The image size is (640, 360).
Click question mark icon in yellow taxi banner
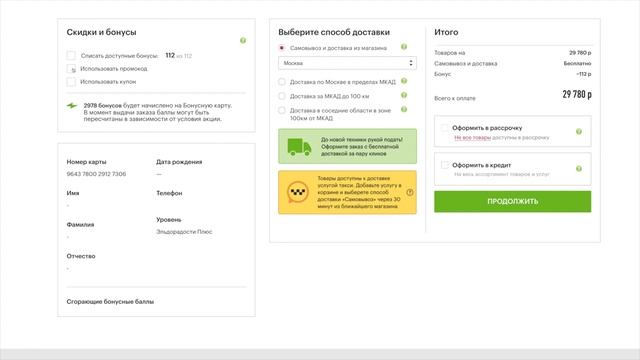point(410,192)
